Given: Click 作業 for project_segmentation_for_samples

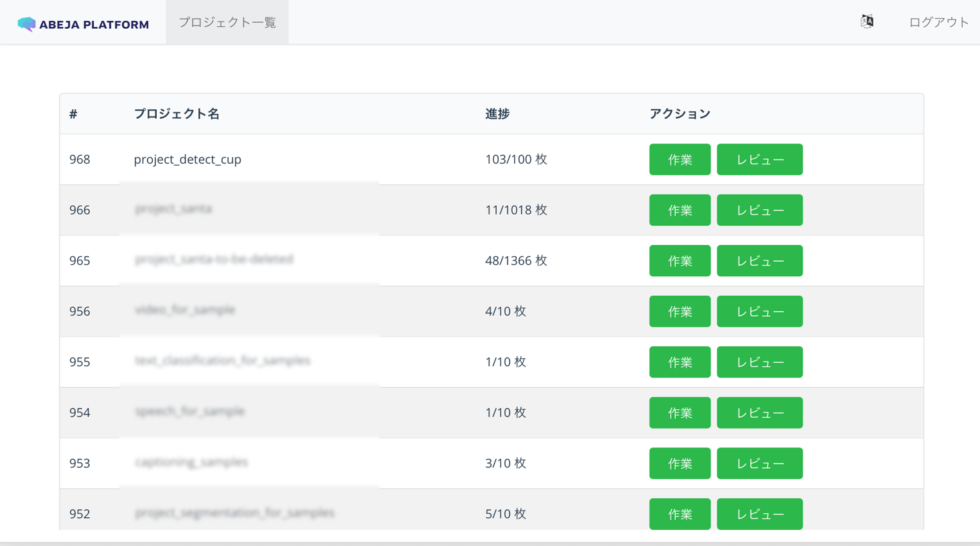Looking at the screenshot, I should point(680,514).
